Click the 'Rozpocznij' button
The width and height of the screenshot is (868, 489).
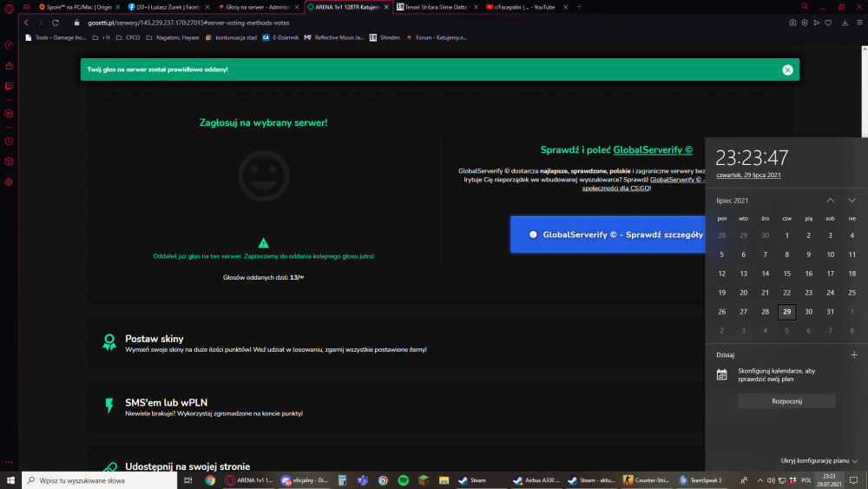tap(786, 401)
